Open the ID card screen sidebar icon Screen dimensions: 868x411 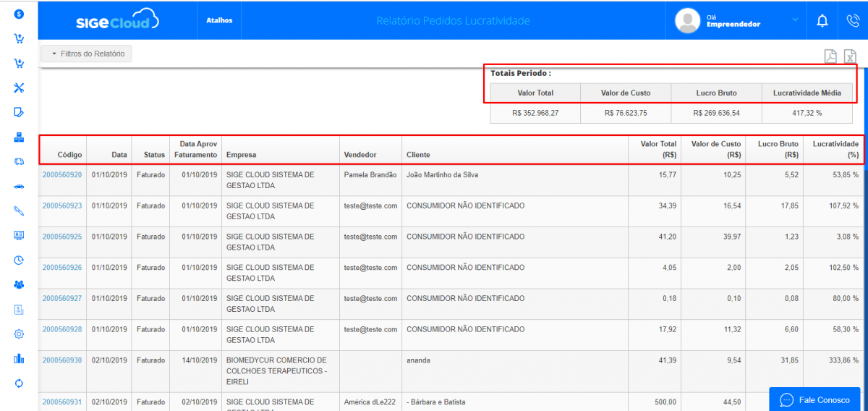[19, 235]
